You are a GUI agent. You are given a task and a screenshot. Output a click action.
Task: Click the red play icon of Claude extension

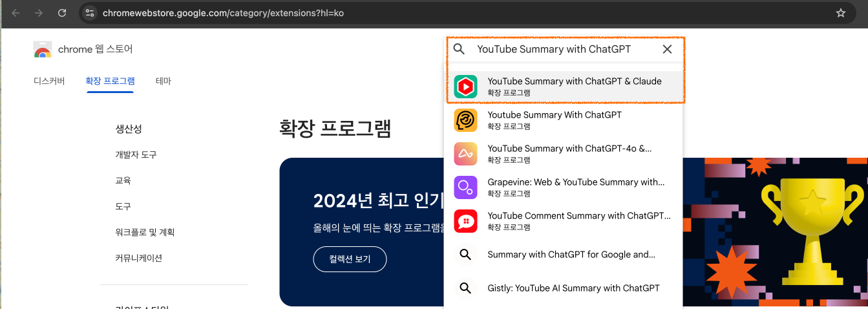[465, 87]
